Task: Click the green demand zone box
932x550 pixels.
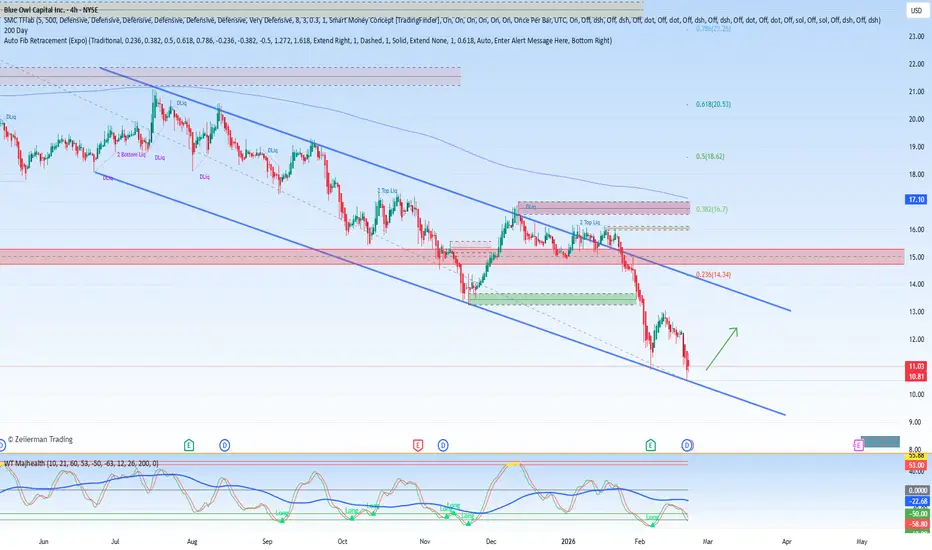Action: (552, 299)
